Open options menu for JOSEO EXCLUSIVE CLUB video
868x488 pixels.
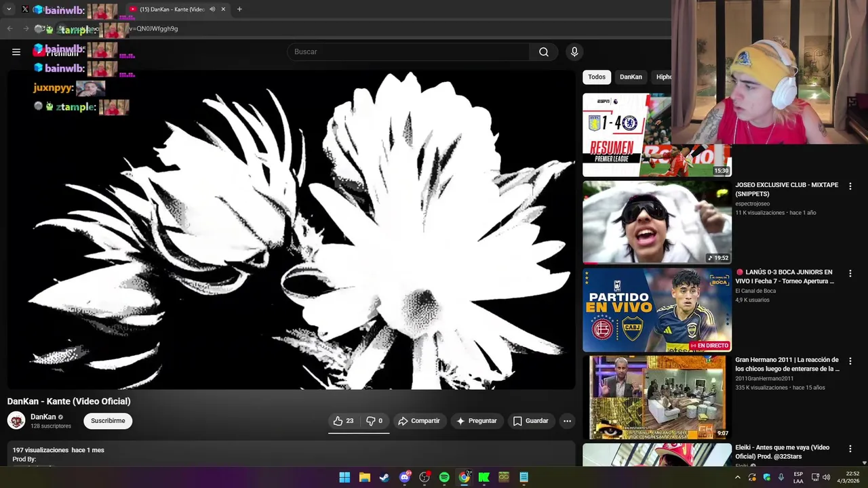point(850,186)
